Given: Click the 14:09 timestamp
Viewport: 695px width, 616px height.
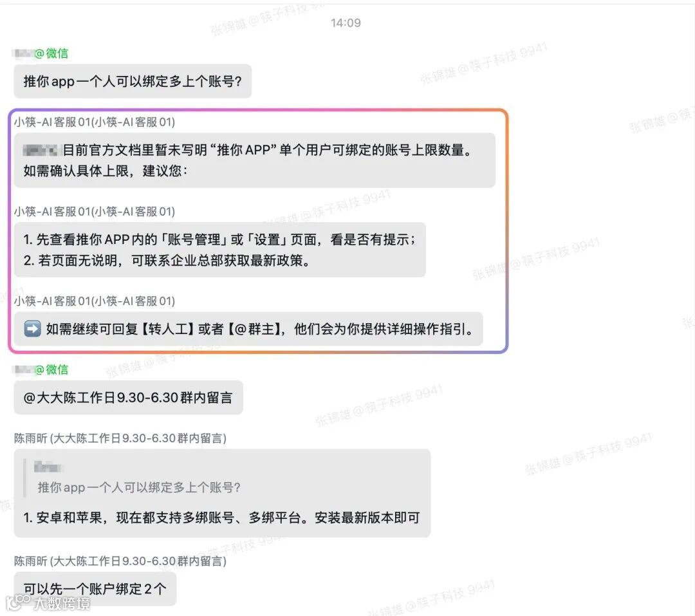Looking at the screenshot, I should coord(346,23).
